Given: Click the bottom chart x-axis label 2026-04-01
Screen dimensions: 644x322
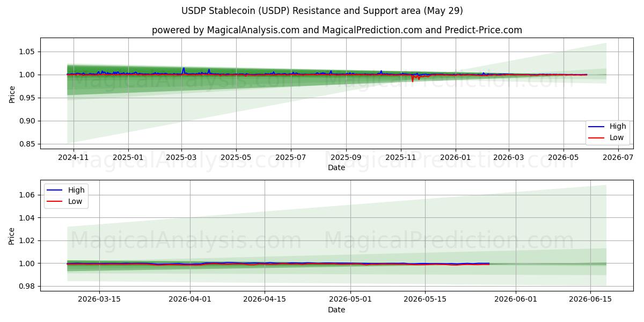Looking at the screenshot, I should (191, 300).
